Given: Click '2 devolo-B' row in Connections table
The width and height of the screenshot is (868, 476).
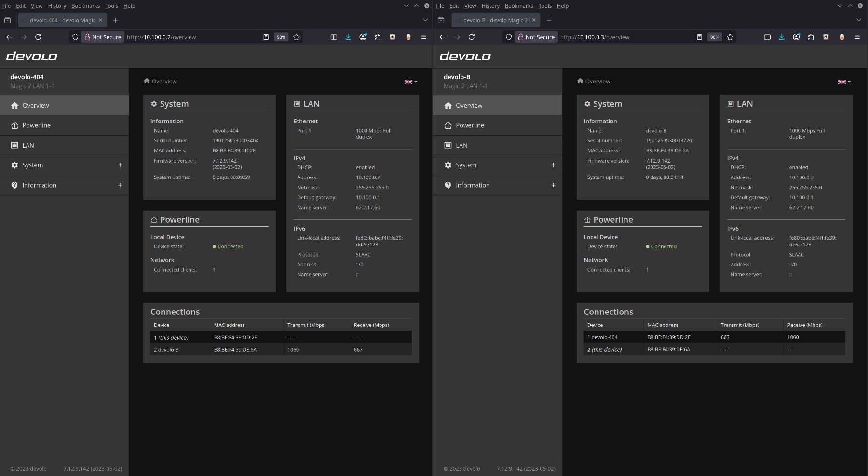Looking at the screenshot, I should [281, 350].
